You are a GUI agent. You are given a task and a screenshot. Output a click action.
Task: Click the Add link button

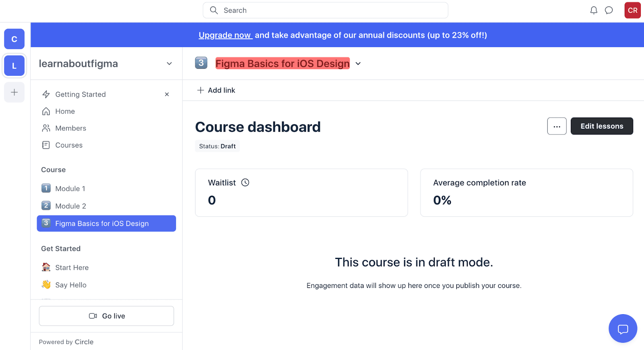click(216, 90)
